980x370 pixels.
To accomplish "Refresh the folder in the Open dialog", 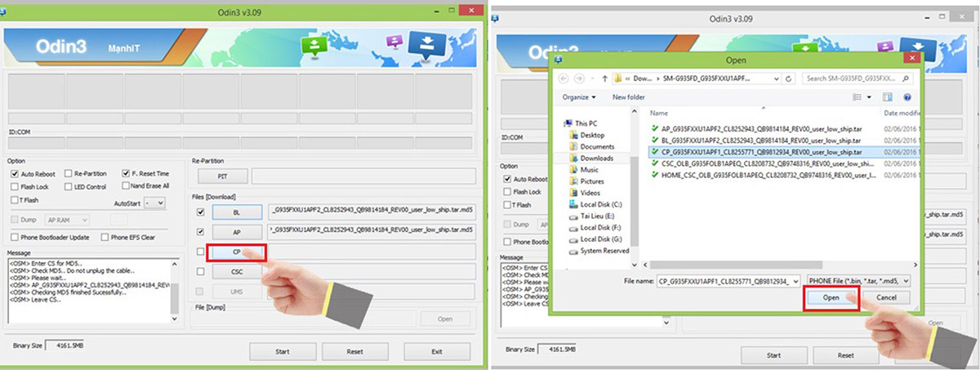I will point(790,78).
